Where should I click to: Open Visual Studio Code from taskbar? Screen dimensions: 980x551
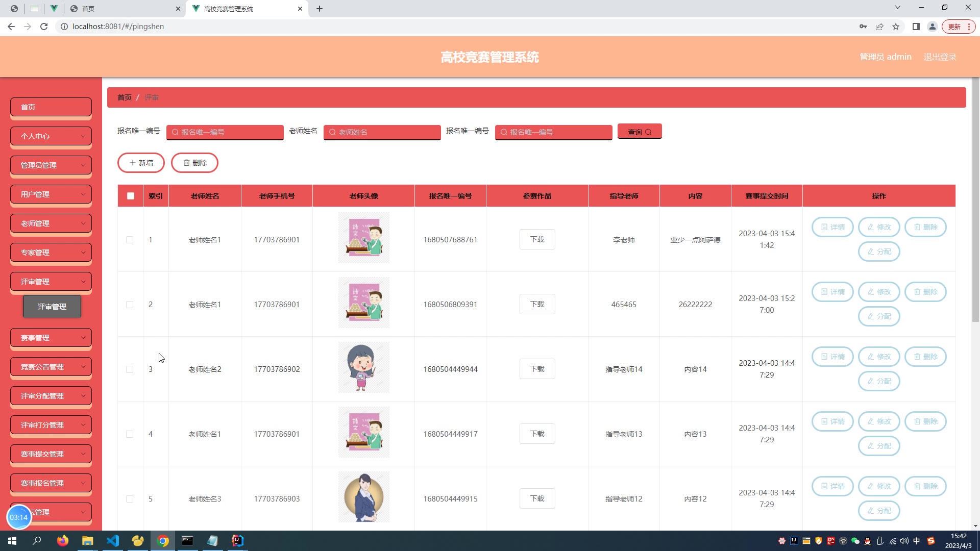pos(113,541)
